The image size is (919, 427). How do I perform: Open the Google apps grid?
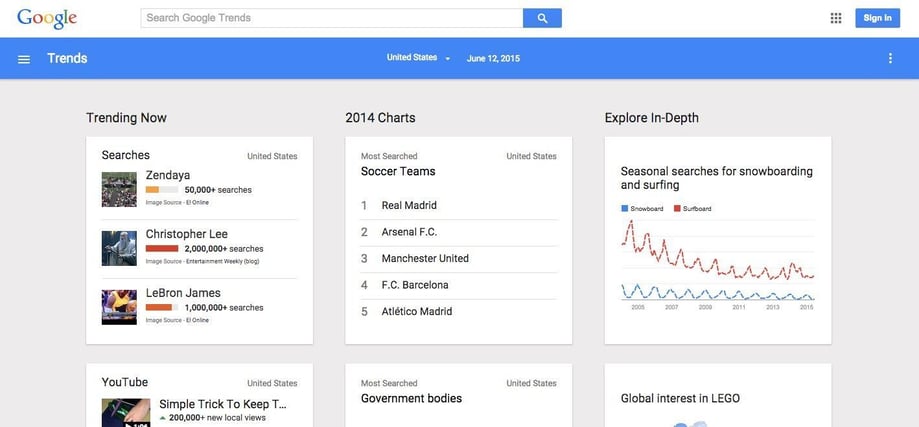(836, 18)
